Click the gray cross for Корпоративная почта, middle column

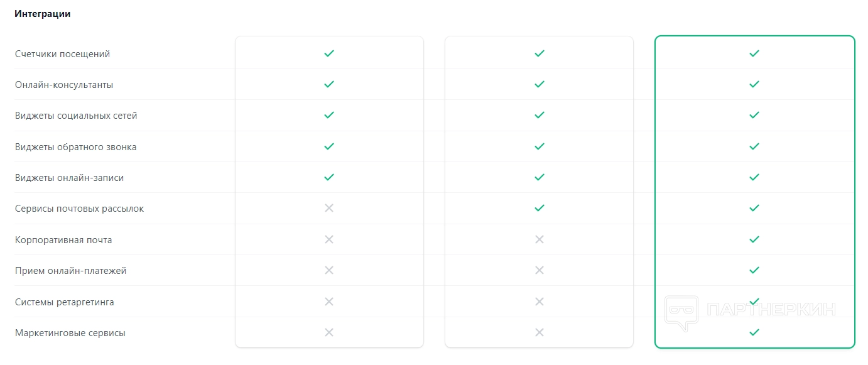coord(539,239)
